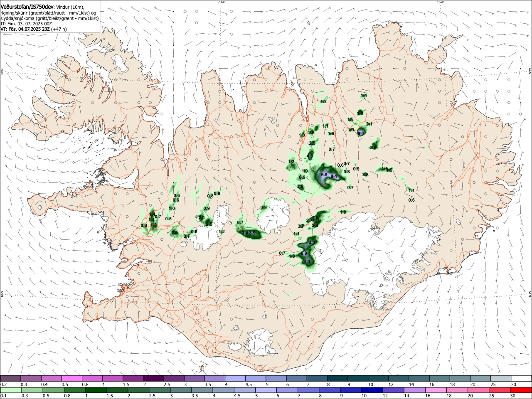Click the '3.9' precipitation value on the map
This screenshot has height=399, width=532.
pyautogui.click(x=252, y=233)
